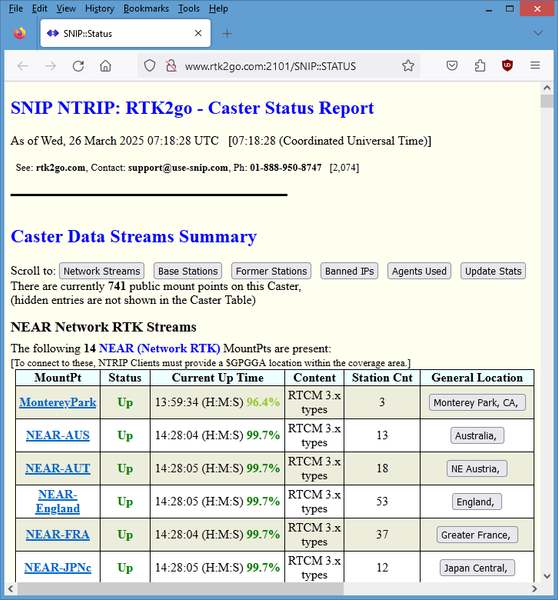Open the NEAR-JPNc mount point link

(58, 567)
